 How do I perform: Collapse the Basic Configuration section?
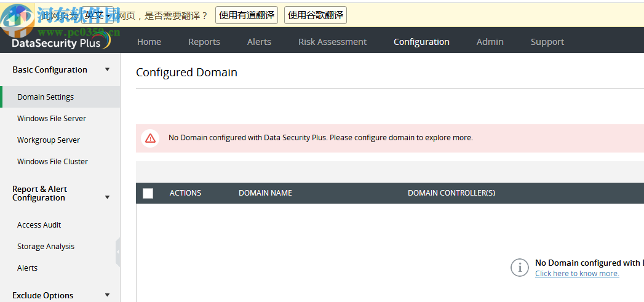(107, 70)
